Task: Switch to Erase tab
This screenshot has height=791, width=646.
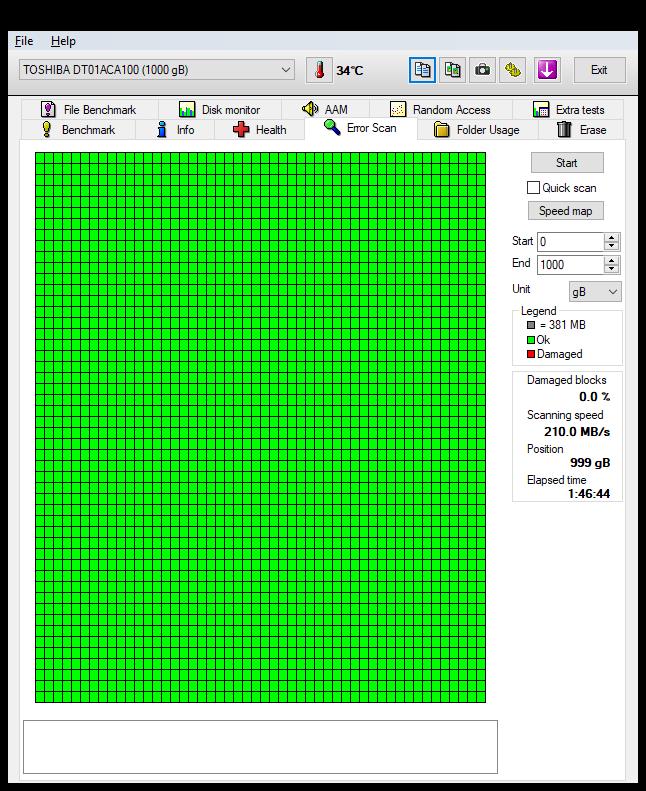Action: 581,130
